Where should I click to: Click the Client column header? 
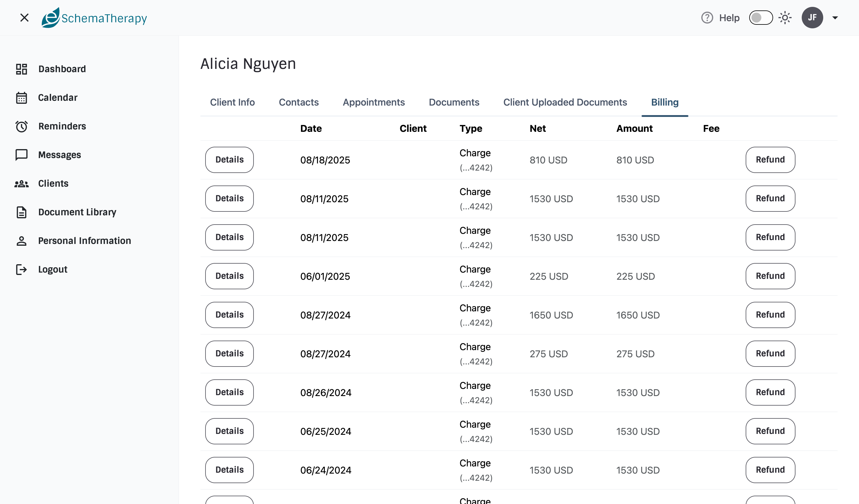click(x=413, y=129)
